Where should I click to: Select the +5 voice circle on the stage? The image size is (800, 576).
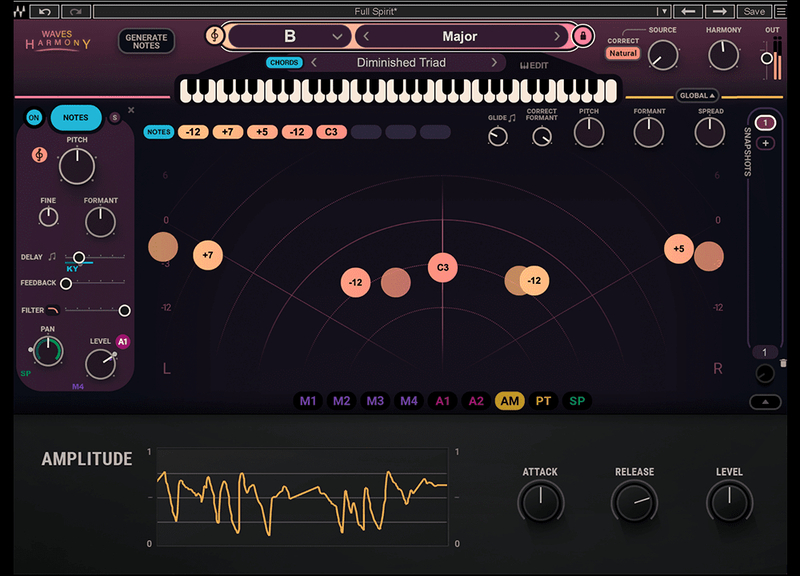(x=679, y=249)
